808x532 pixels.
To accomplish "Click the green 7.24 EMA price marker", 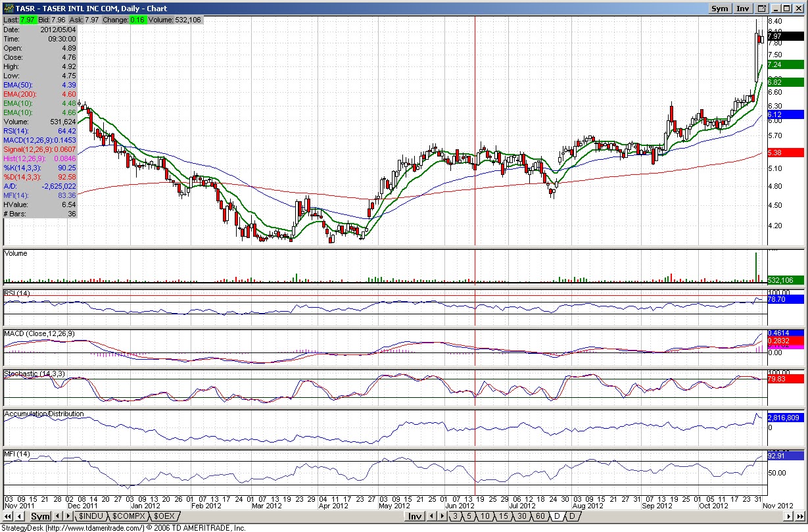I will [786, 64].
